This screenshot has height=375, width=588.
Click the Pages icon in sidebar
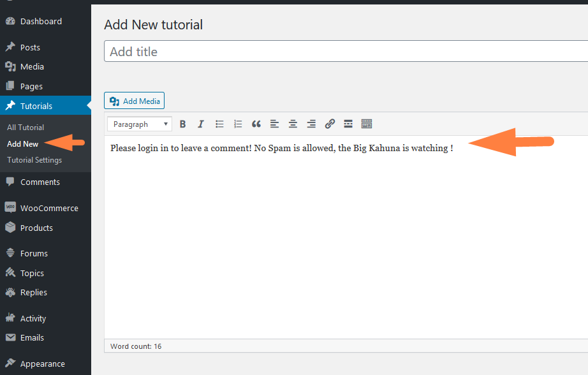click(x=10, y=86)
